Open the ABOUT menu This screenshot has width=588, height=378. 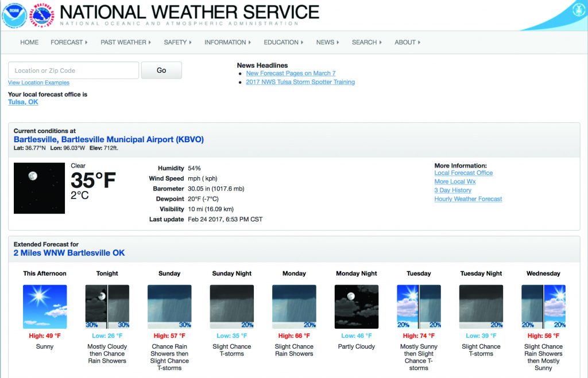point(407,42)
